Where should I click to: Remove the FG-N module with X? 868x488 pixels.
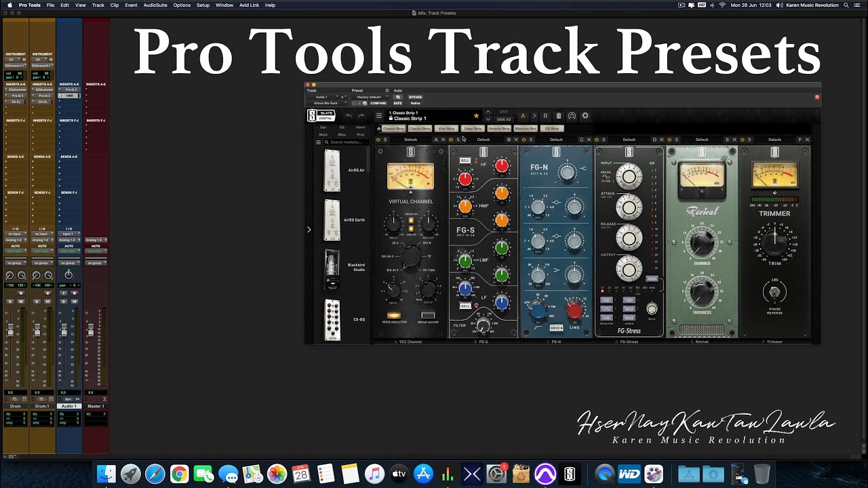click(x=589, y=140)
